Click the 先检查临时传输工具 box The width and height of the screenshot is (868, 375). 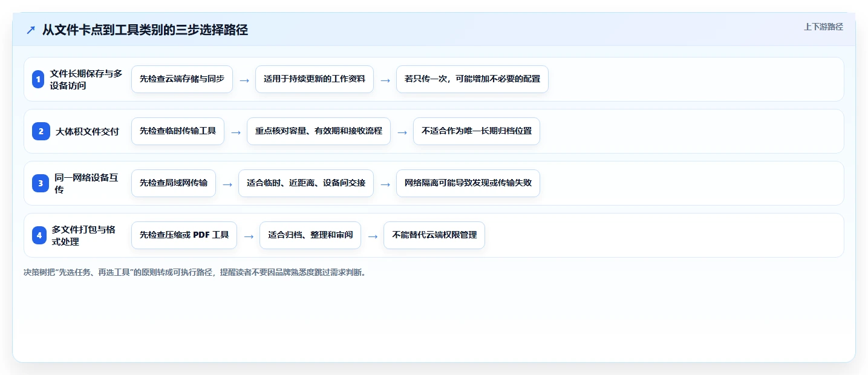[178, 131]
